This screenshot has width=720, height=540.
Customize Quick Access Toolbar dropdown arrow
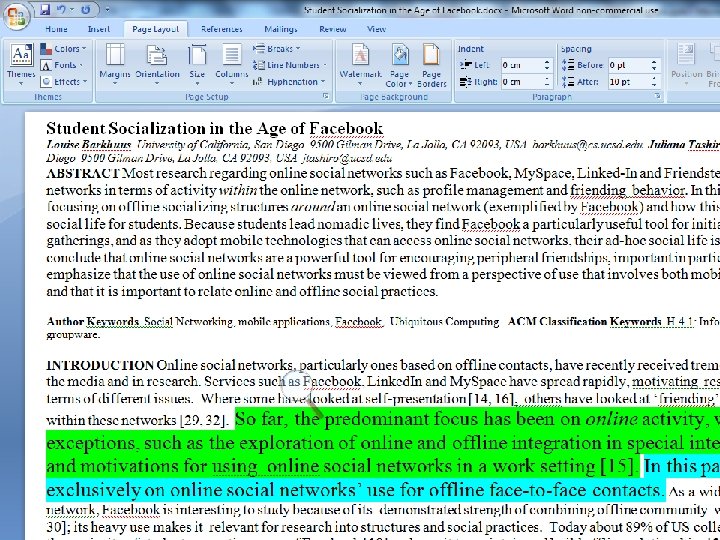107,9
